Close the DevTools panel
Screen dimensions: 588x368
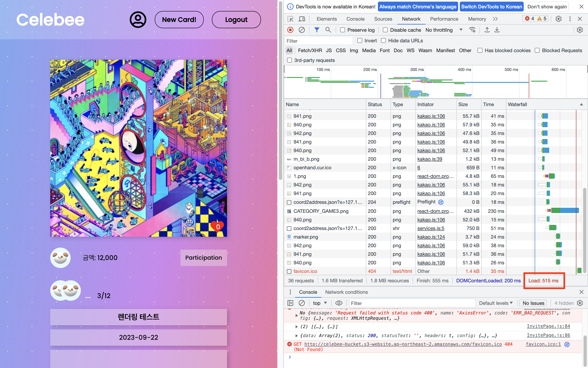tap(580, 19)
